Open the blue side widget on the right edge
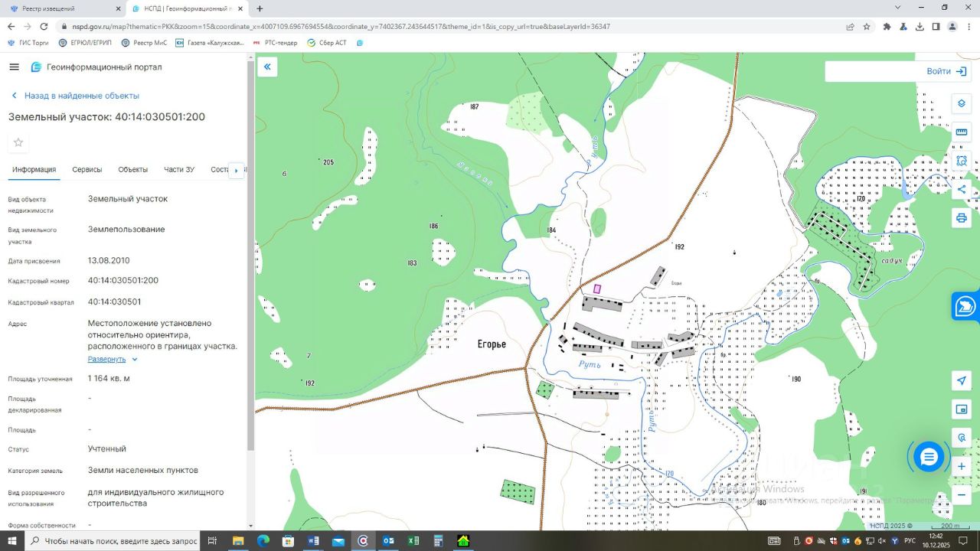 [x=965, y=306]
